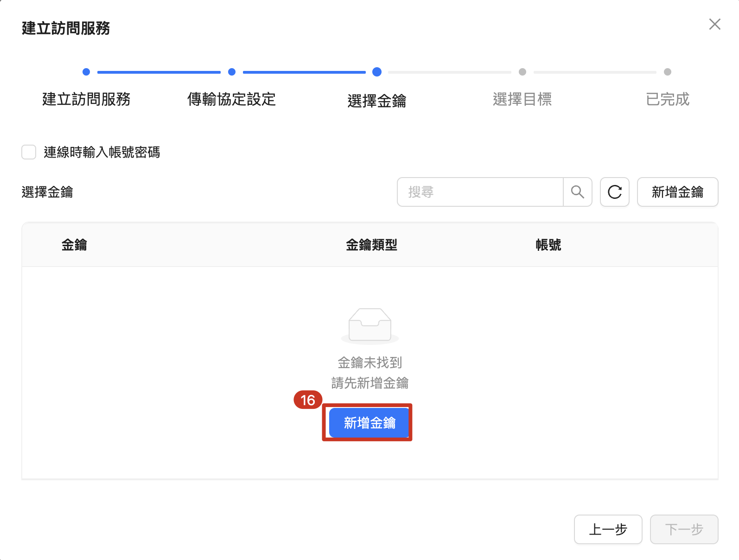Image resolution: width=739 pixels, height=560 pixels.
Task: Select the 選擇目標 step label
Action: click(522, 99)
